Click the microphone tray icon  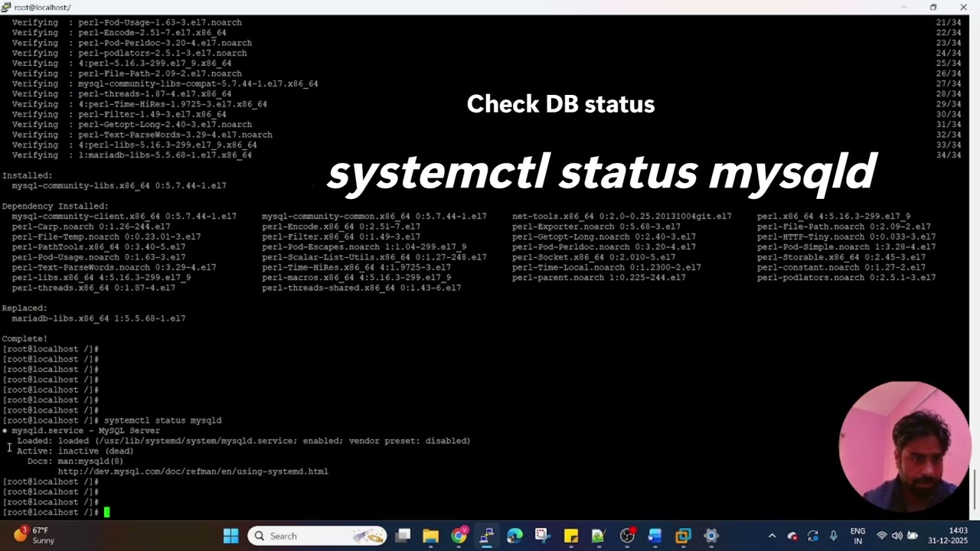[834, 536]
